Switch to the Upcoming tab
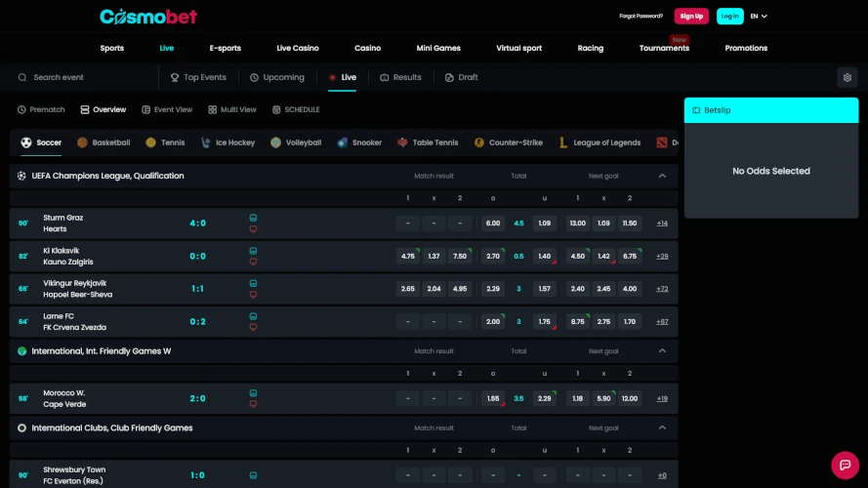 [x=276, y=77]
